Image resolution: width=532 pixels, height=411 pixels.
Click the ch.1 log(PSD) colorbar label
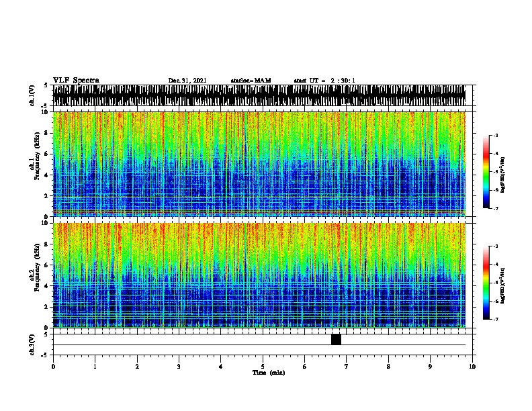tap(502, 175)
